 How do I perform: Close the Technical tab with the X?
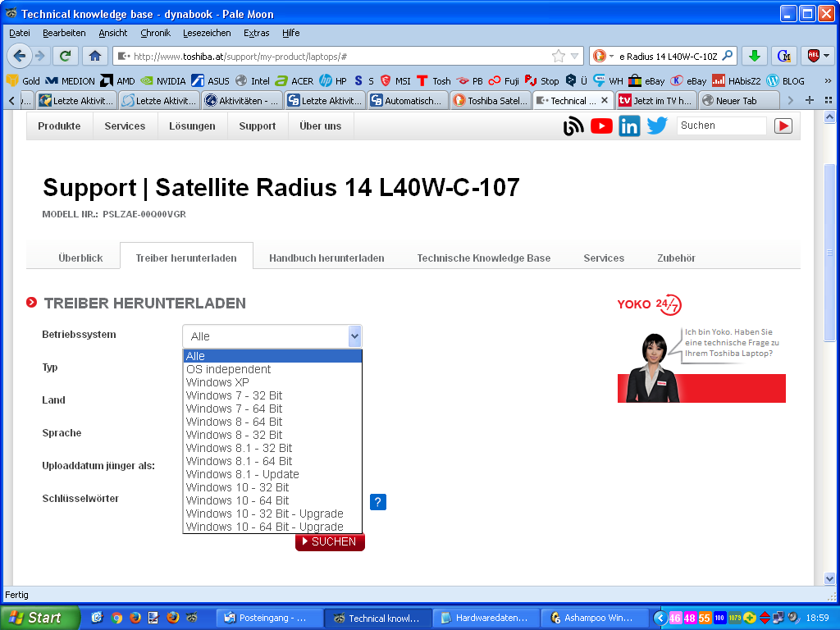point(605,100)
